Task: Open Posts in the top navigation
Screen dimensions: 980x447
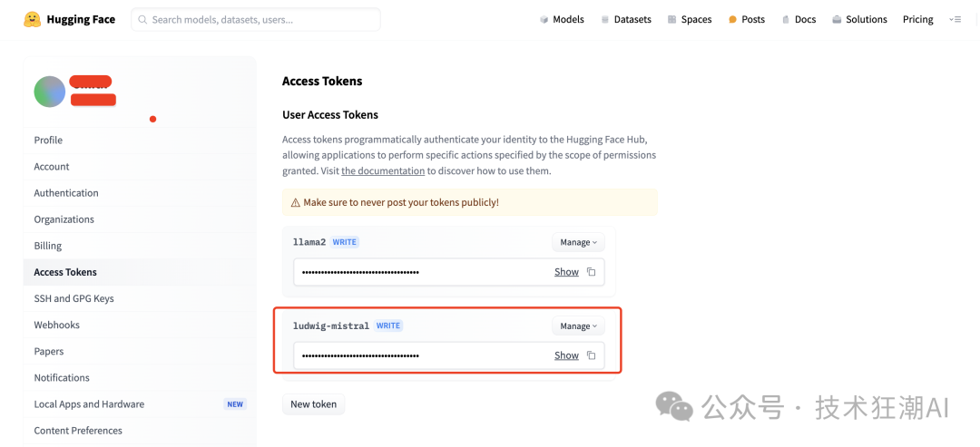Action: (747, 19)
